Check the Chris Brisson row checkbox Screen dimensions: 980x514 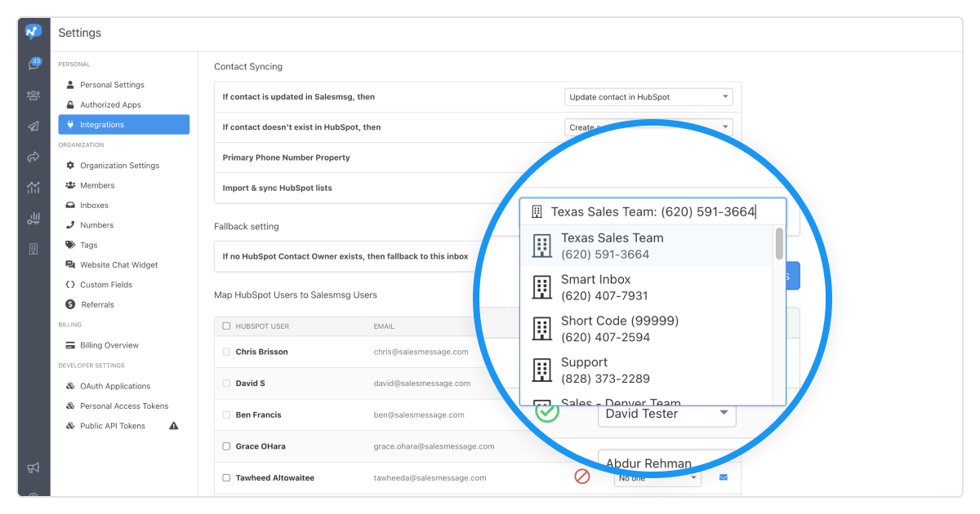226,352
